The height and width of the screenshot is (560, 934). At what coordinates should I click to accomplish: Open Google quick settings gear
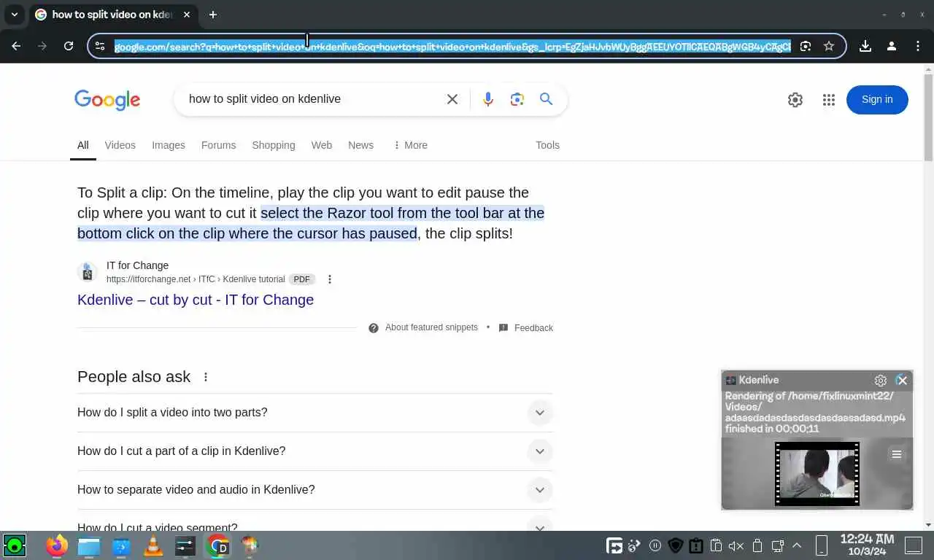coord(795,100)
